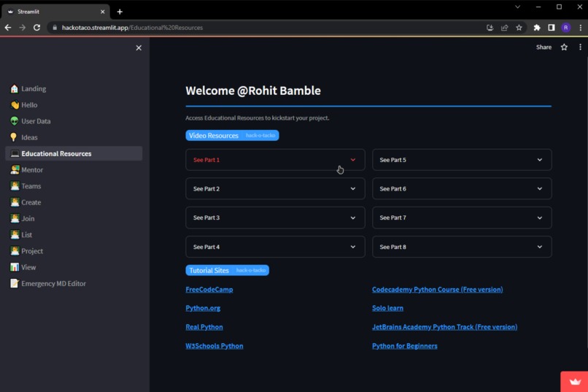Screen dimensions: 588x392
Task: Expand the See Part 1 section
Action: (275, 160)
